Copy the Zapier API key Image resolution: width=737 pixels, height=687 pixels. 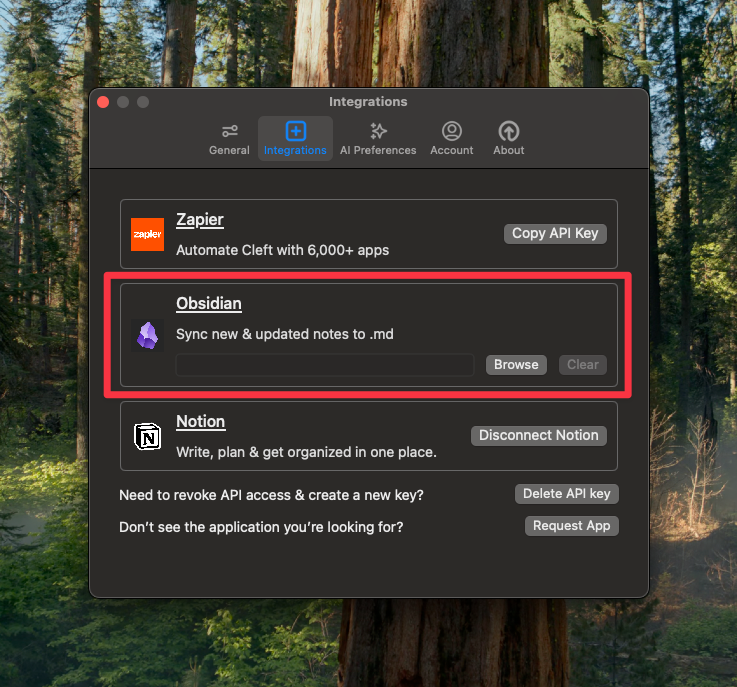(x=555, y=234)
